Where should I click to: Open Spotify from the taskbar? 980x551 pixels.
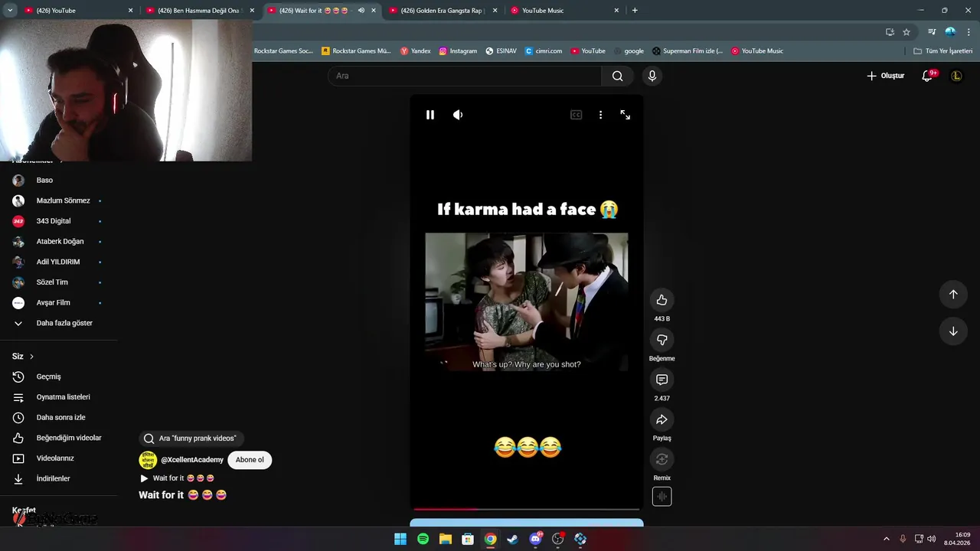click(x=423, y=540)
